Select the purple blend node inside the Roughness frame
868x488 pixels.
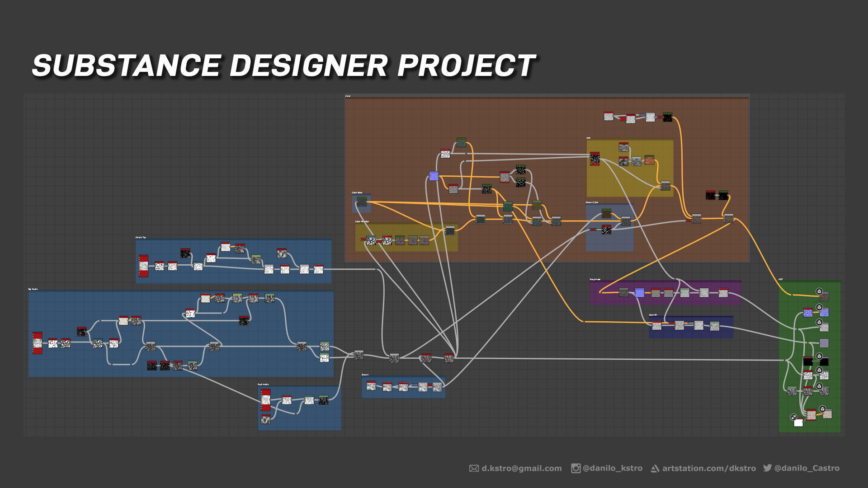pos(640,293)
